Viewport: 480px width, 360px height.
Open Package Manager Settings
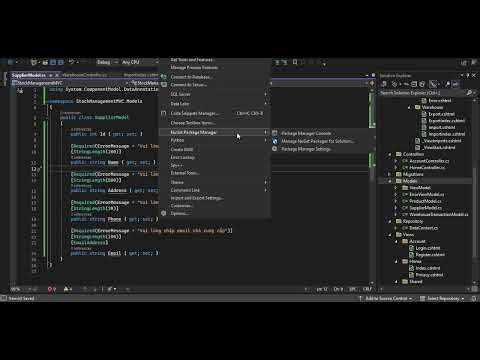pyautogui.click(x=306, y=149)
